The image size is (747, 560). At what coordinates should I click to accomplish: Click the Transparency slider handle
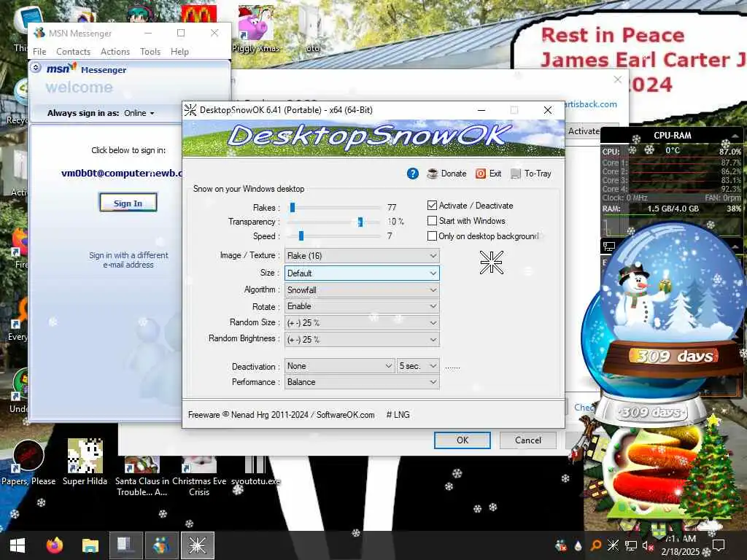(360, 222)
